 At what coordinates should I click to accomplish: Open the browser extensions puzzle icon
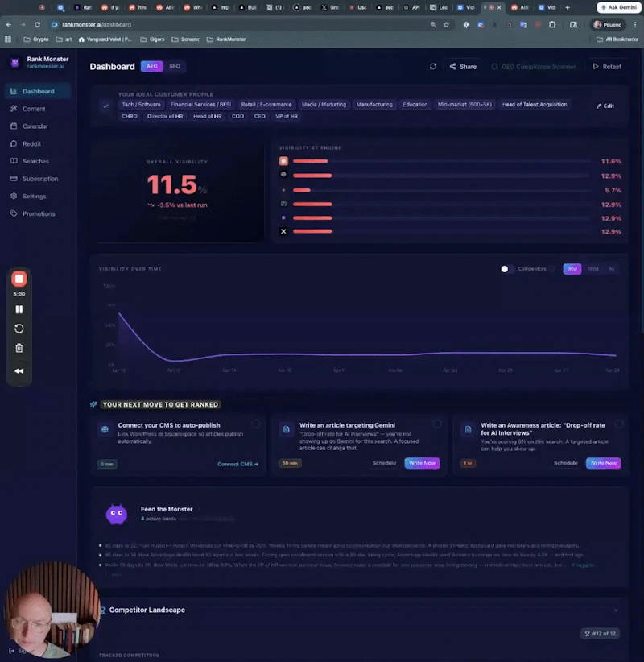(552, 24)
